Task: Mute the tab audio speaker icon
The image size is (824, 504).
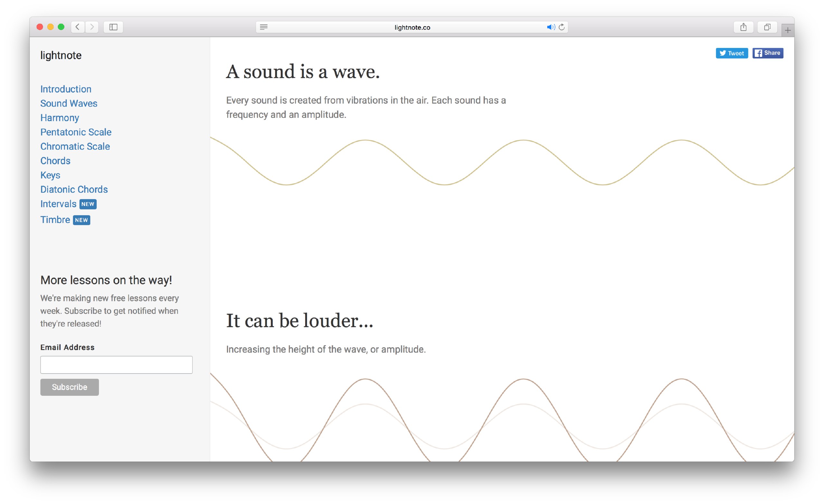Action: pos(551,27)
